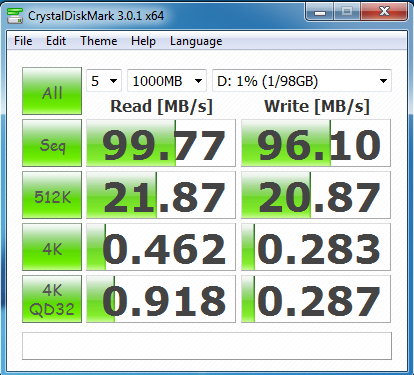The image size is (414, 375).
Task: Open the File menu
Action: [x=23, y=41]
